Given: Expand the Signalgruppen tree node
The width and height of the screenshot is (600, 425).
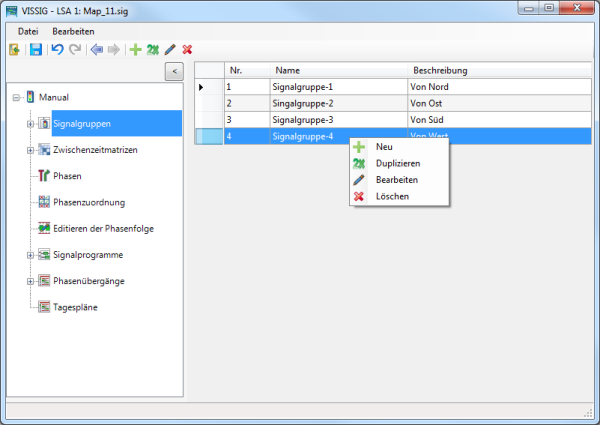Looking at the screenshot, I should [31, 124].
